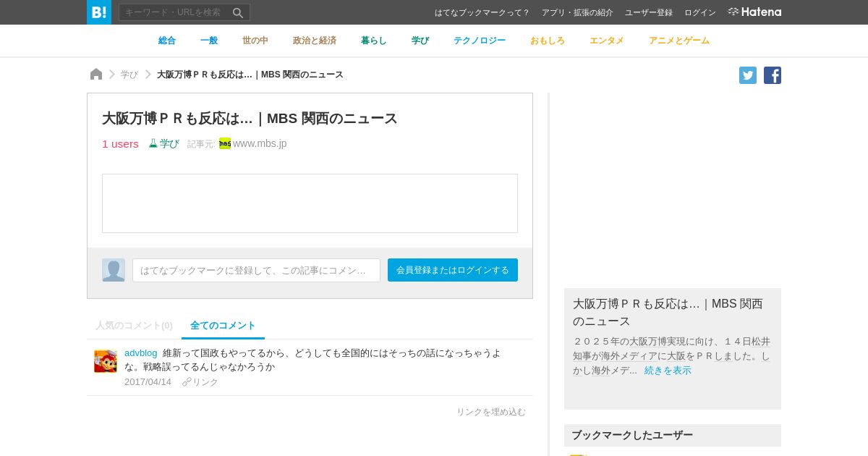Click the comment input field
This screenshot has width=868, height=456.
pyautogui.click(x=256, y=270)
